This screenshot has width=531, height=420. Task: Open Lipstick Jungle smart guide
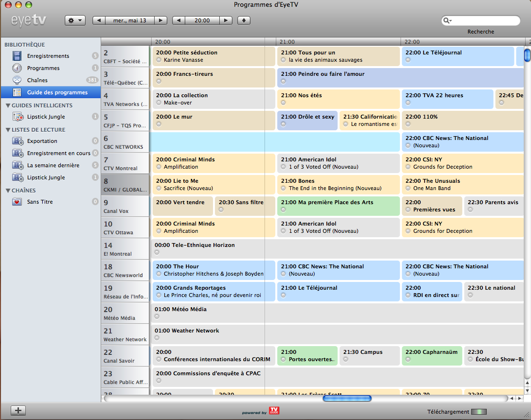[46, 117]
